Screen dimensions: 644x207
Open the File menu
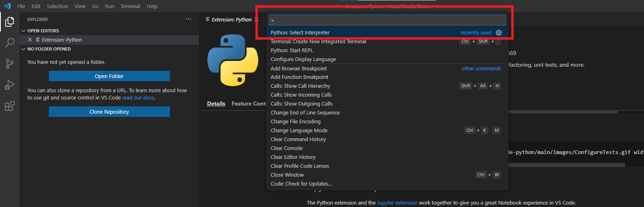[21, 6]
